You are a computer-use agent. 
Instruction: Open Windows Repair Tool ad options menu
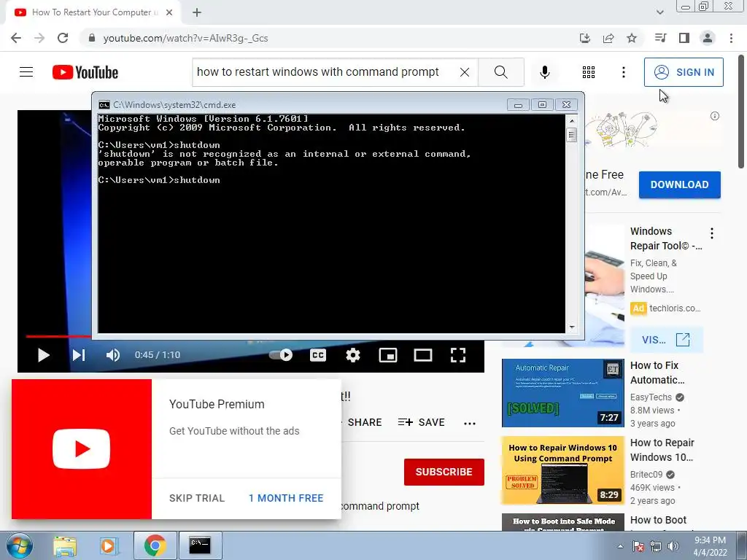[712, 233]
